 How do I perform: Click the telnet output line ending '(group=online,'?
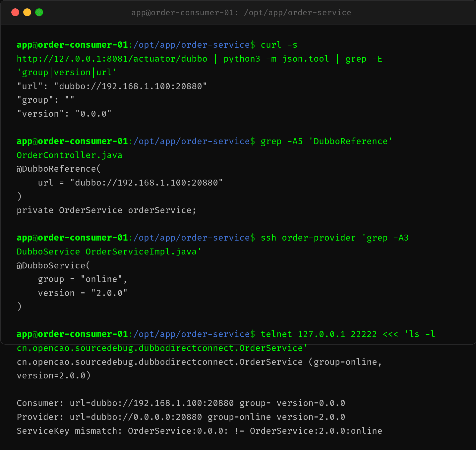click(200, 362)
